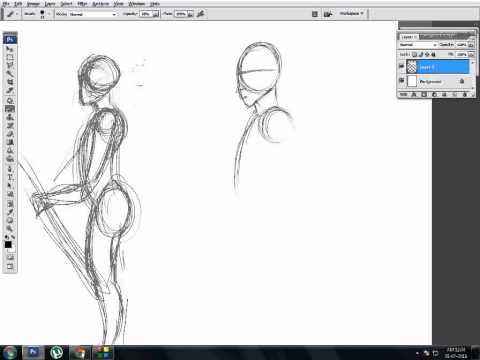Screen dimensions: 480x360
Task: Open the Brush preset picker dropdown
Action: [x=49, y=14]
